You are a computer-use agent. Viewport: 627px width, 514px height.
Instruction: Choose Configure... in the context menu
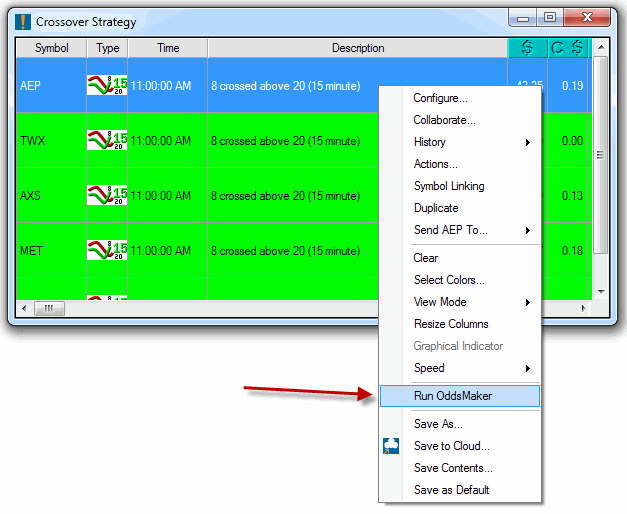tap(440, 98)
